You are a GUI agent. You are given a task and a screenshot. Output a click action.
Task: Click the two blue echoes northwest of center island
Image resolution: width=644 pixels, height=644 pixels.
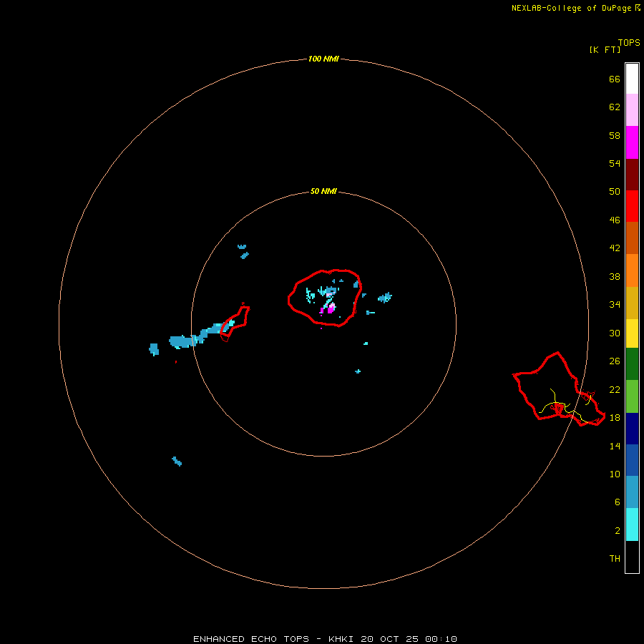click(243, 251)
